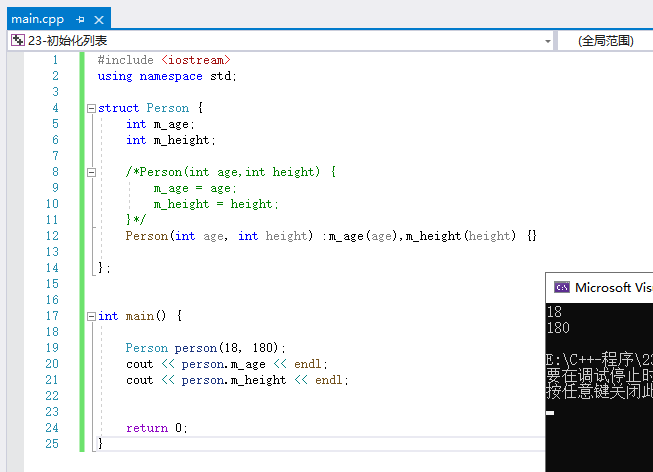The height and width of the screenshot is (472, 653).
Task: Click 'endl' on line 20
Action: [x=307, y=364]
